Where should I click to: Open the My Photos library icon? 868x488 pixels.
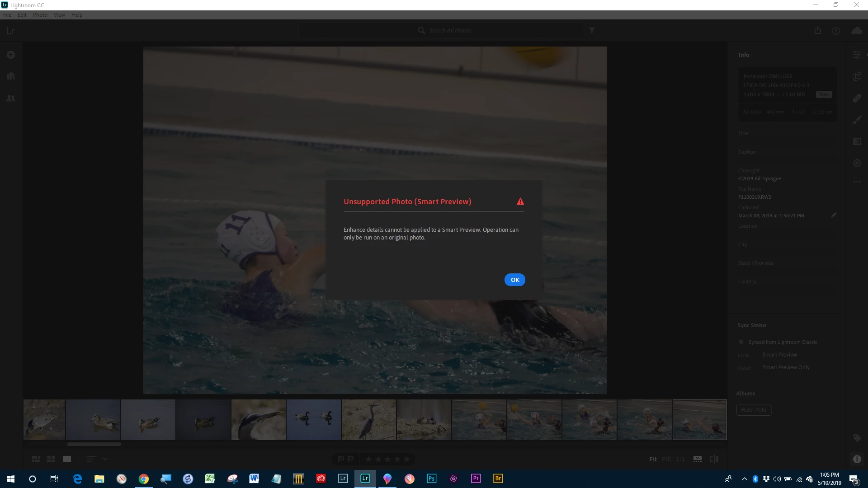pyautogui.click(x=11, y=76)
